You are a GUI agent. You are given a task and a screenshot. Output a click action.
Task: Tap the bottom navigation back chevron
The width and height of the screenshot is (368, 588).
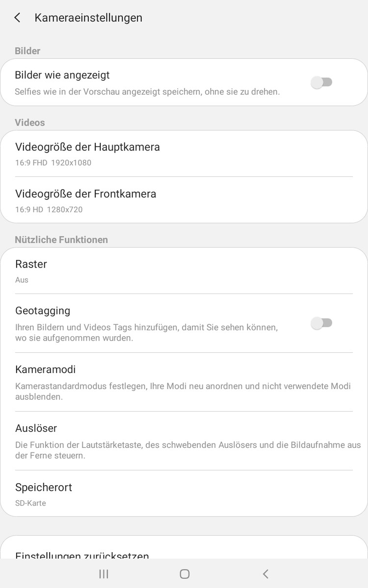(265, 574)
